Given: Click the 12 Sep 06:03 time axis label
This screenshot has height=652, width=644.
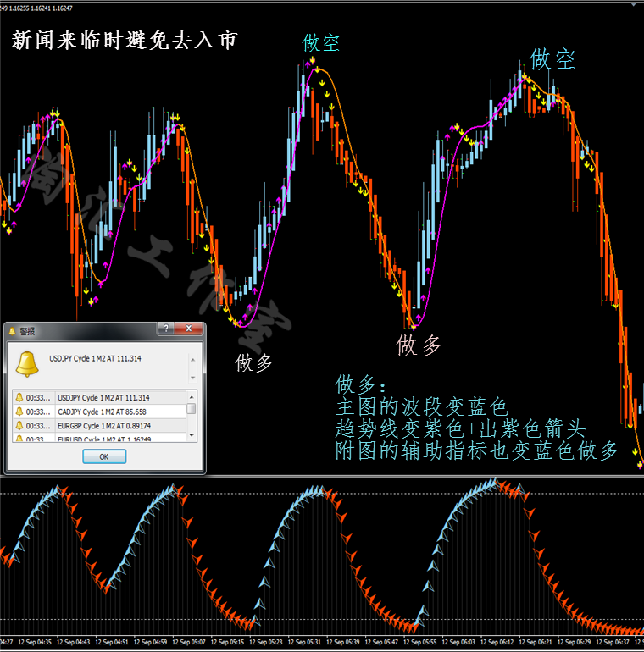Looking at the screenshot, I should point(458,642).
